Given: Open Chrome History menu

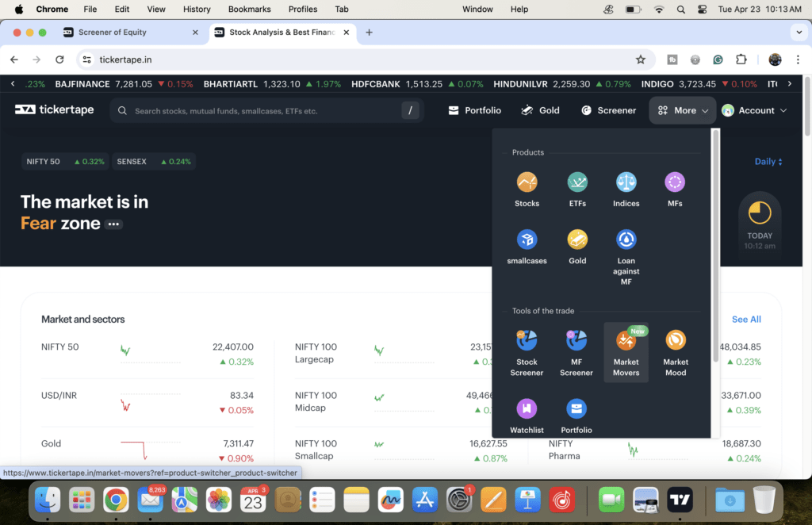Looking at the screenshot, I should click(197, 10).
